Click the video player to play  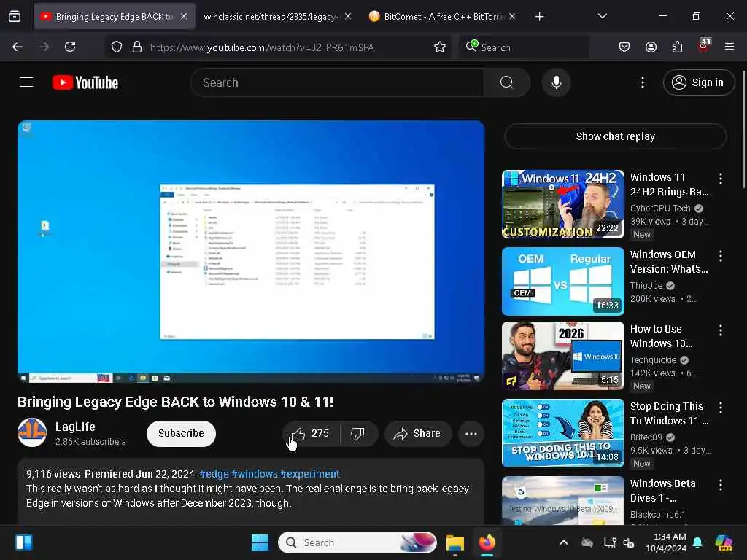click(251, 252)
